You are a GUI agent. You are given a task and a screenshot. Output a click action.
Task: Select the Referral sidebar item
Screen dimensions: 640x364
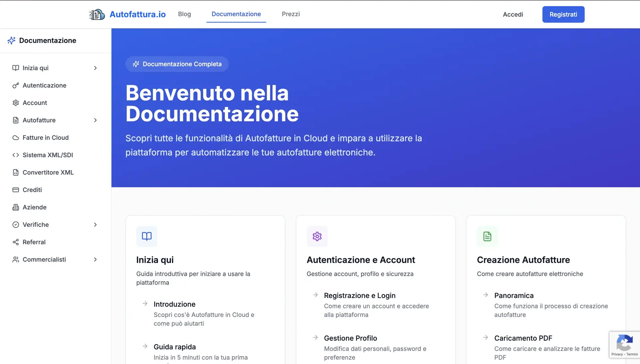pos(34,242)
